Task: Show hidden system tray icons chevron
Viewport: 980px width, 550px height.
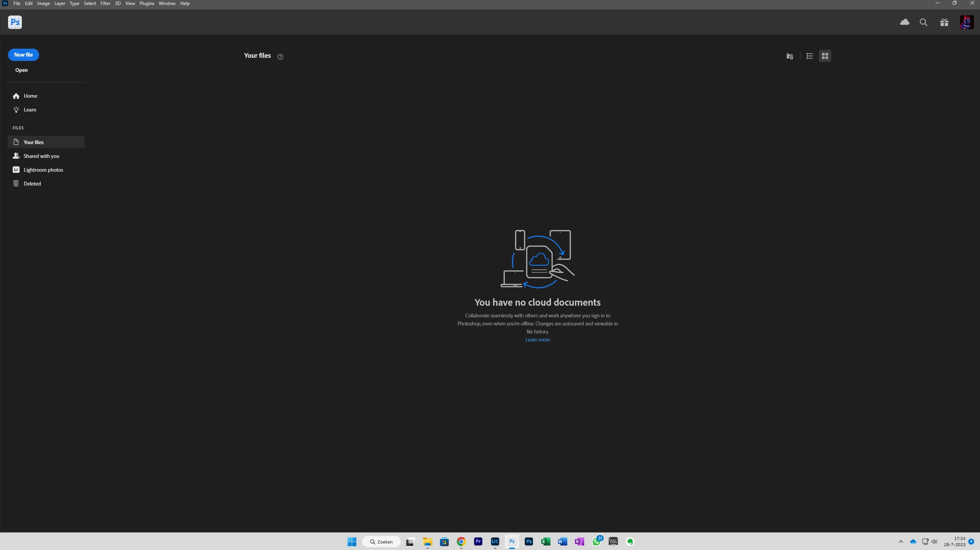Action: click(x=901, y=542)
